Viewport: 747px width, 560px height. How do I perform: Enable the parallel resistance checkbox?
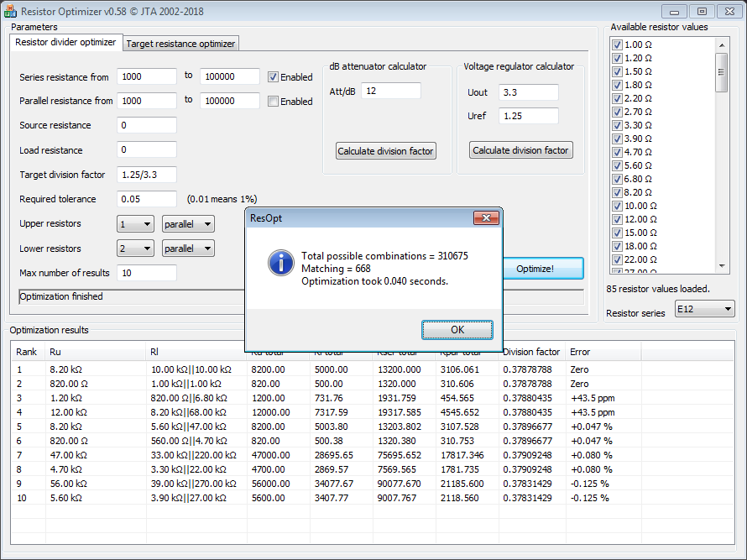pyautogui.click(x=274, y=102)
